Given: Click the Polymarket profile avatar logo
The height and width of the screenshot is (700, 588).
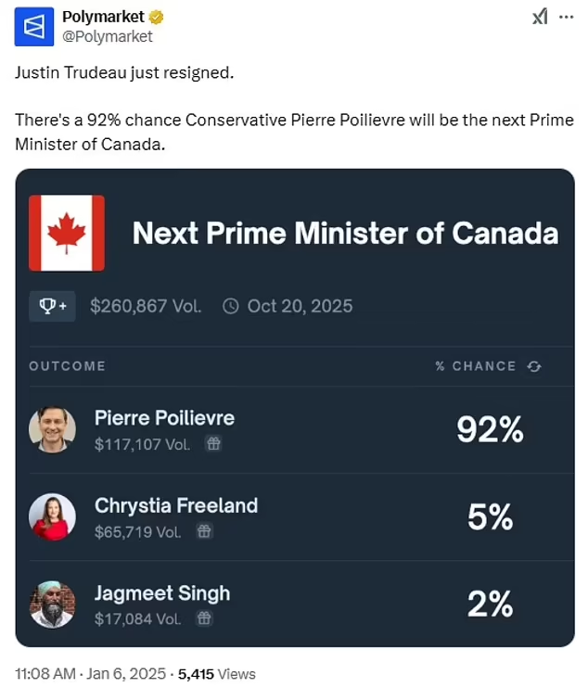Looking at the screenshot, I should [x=34, y=26].
